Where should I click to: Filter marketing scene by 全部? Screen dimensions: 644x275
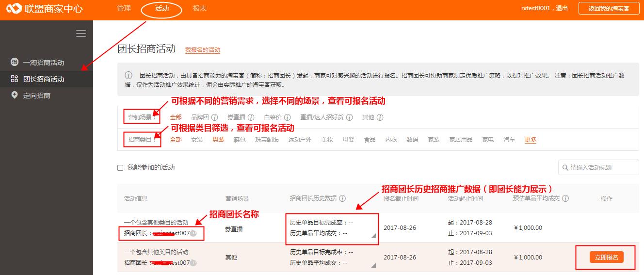point(176,117)
